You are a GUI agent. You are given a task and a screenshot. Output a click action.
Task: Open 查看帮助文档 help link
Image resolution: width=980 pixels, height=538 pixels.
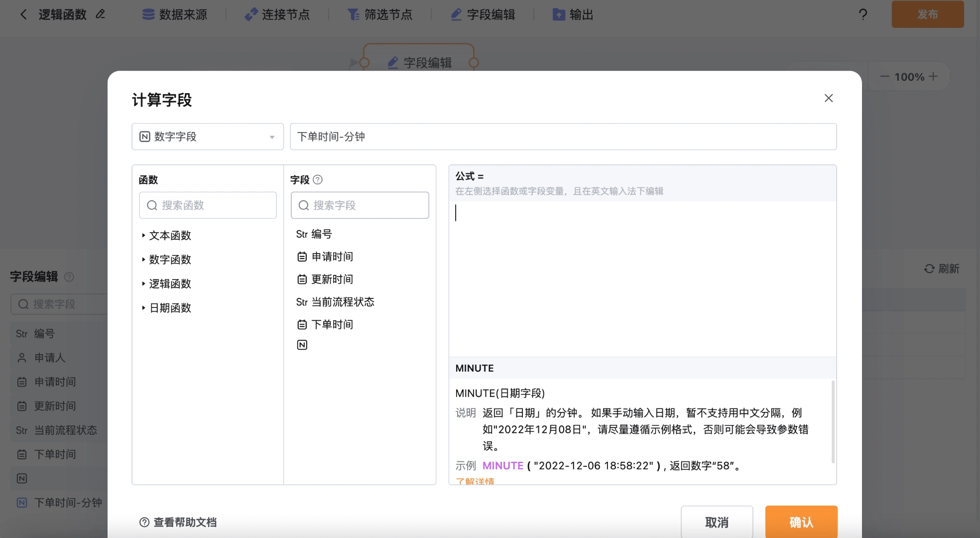[178, 522]
